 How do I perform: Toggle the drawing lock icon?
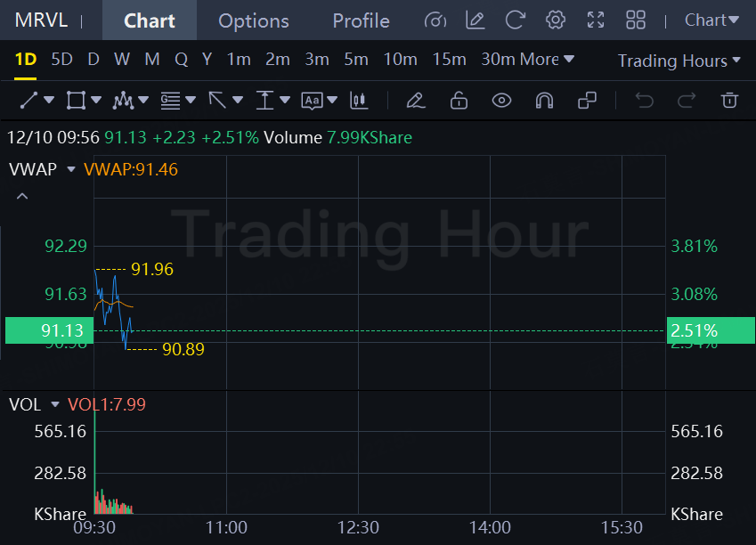(459, 101)
